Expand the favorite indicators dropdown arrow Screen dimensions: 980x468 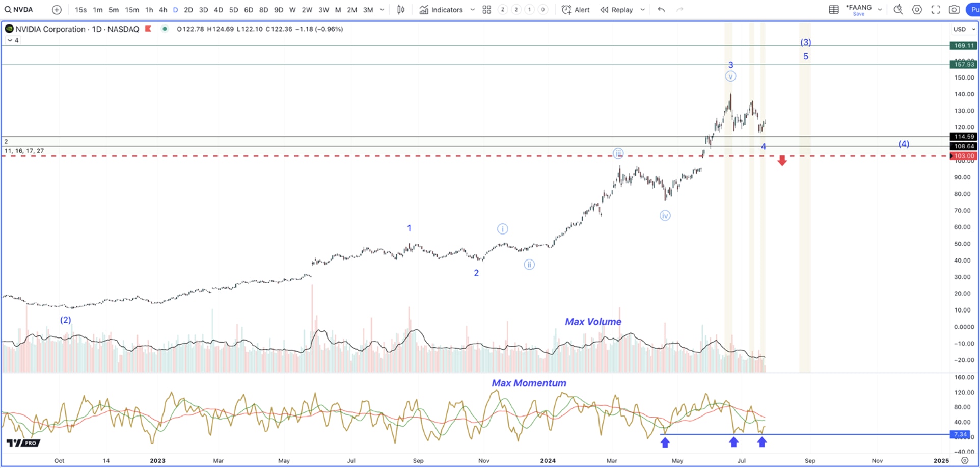click(x=472, y=10)
